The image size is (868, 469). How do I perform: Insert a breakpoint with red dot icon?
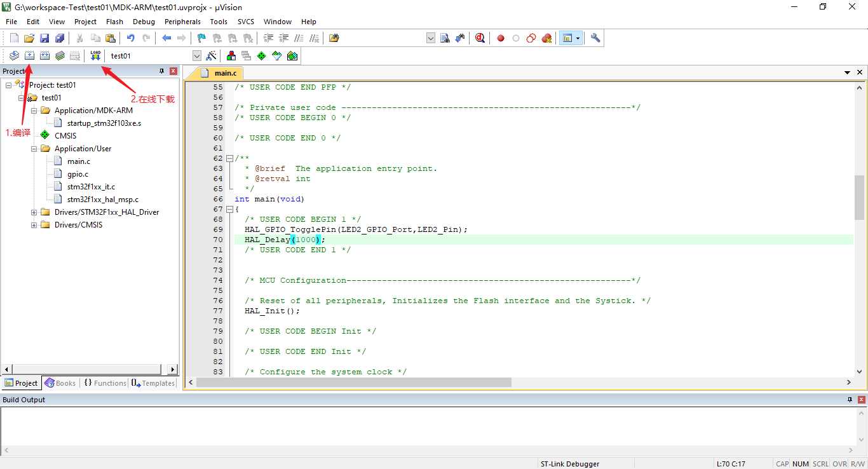pyautogui.click(x=501, y=38)
